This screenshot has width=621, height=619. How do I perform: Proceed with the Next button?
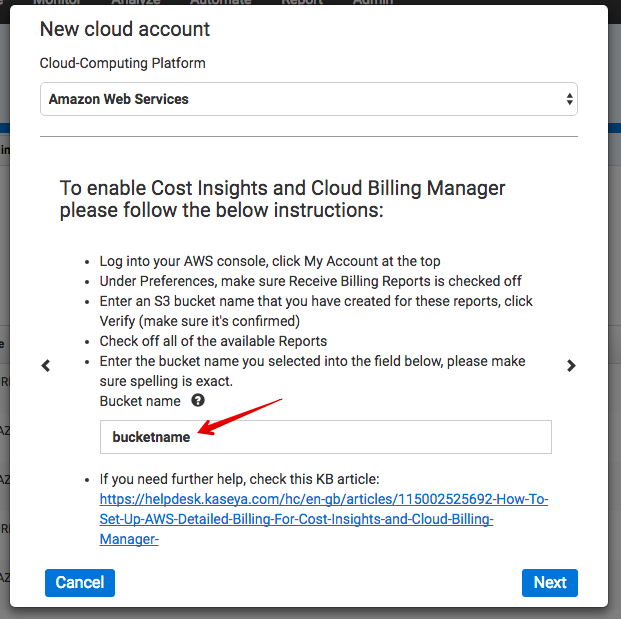550,583
